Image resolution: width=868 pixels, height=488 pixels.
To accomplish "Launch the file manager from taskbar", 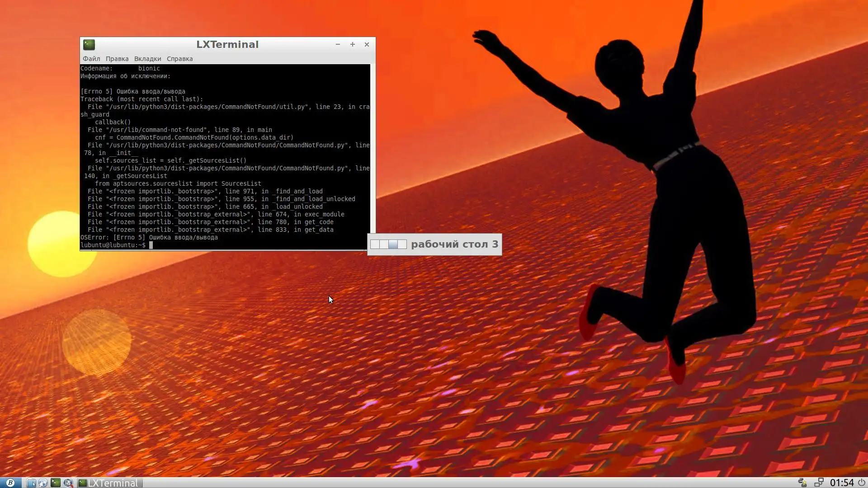I will (31, 483).
